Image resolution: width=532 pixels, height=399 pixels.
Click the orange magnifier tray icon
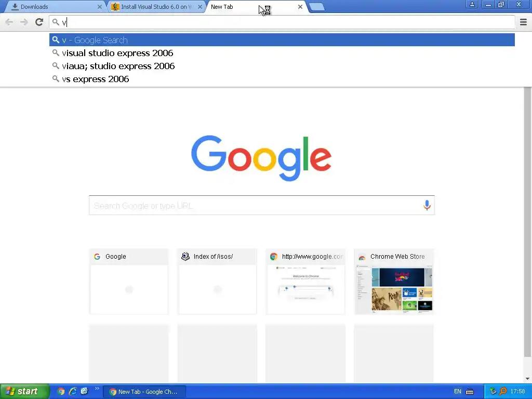[x=503, y=392]
